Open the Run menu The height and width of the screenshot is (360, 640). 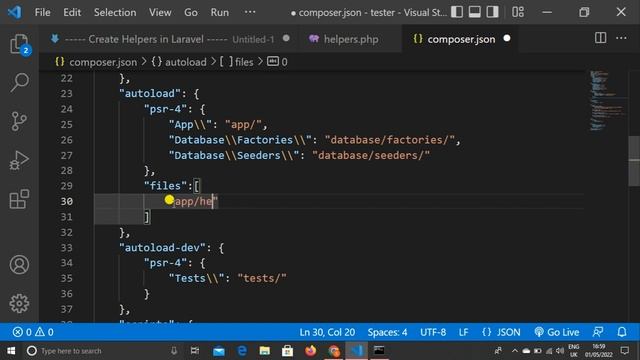click(x=220, y=12)
